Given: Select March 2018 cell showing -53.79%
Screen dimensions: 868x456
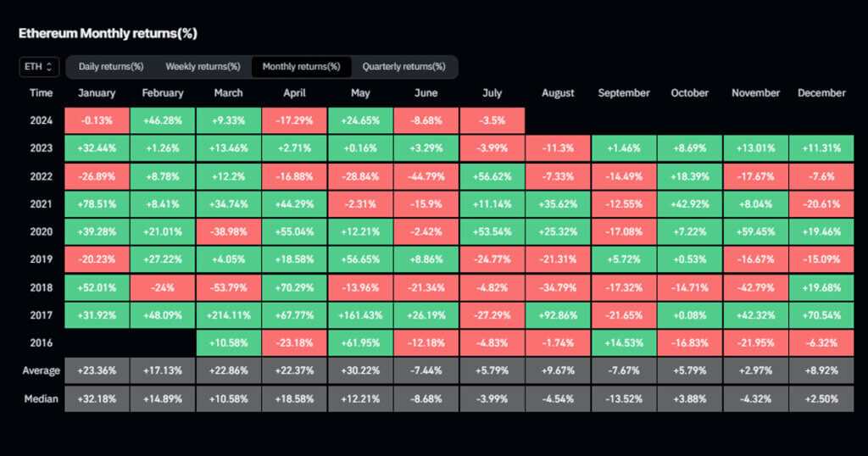Looking at the screenshot, I should click(229, 286).
